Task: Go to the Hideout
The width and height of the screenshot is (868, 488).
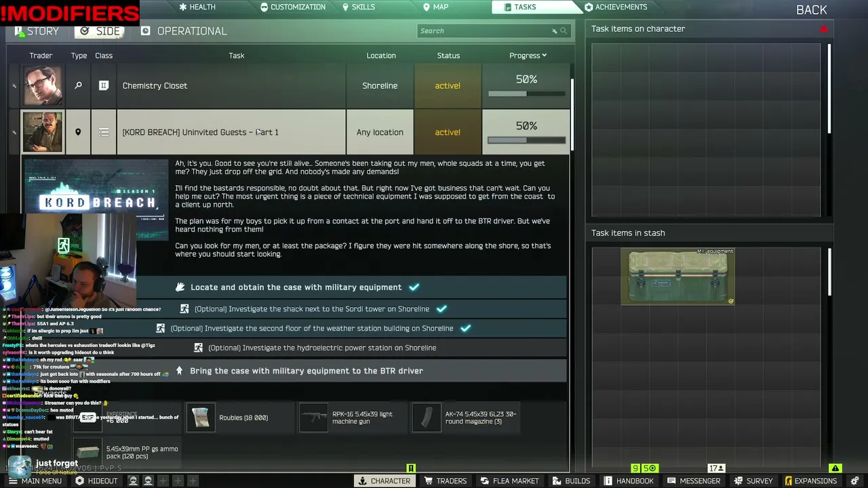Action: click(x=96, y=481)
